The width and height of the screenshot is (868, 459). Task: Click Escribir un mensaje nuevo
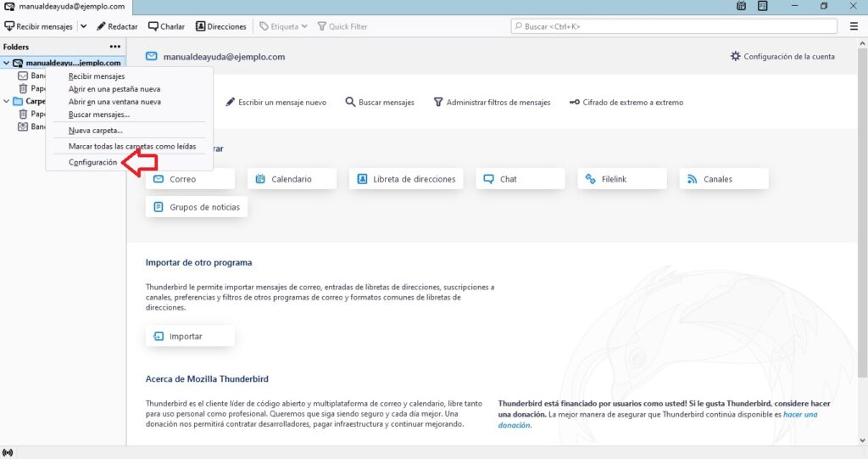(275, 102)
